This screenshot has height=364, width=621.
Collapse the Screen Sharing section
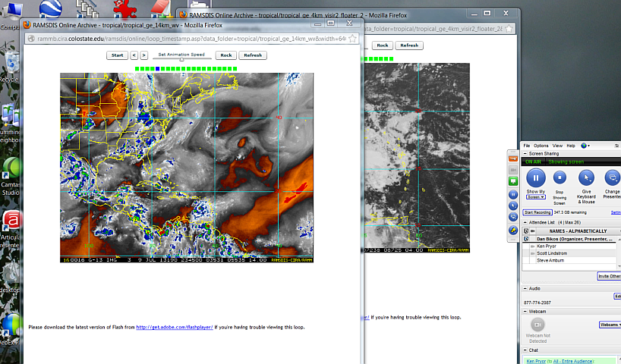tap(525, 153)
